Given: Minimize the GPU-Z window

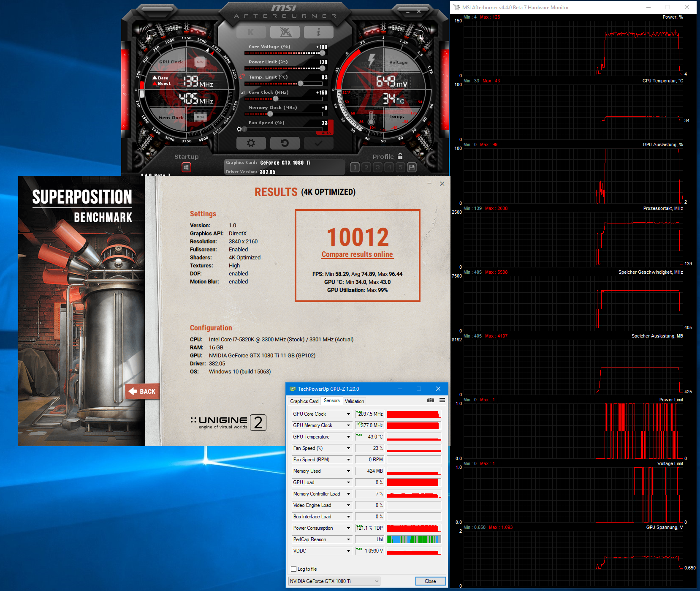Looking at the screenshot, I should [399, 389].
